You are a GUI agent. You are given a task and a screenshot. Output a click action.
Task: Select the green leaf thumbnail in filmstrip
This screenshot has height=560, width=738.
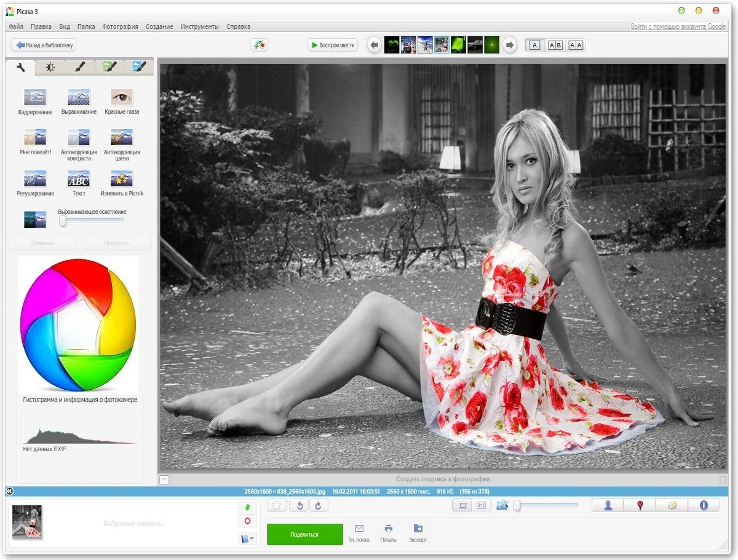click(x=458, y=44)
